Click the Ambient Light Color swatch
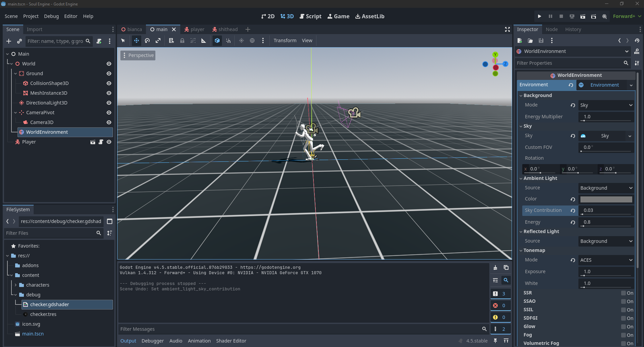Image resolution: width=644 pixels, height=347 pixels. point(606,199)
